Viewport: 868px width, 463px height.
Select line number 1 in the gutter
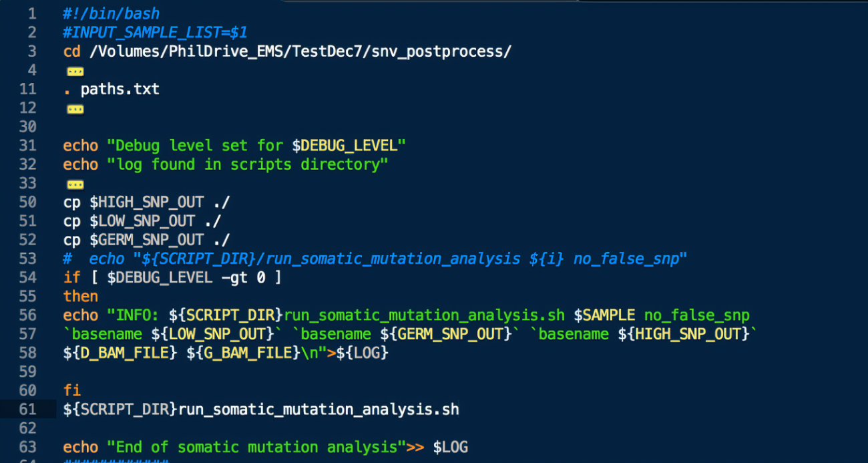click(x=32, y=13)
